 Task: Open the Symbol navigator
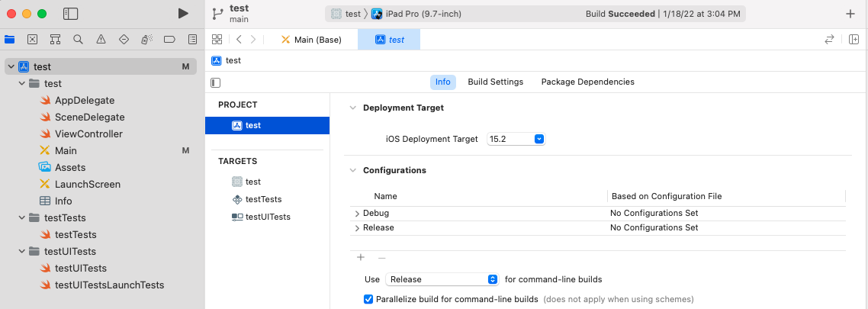tap(55, 40)
